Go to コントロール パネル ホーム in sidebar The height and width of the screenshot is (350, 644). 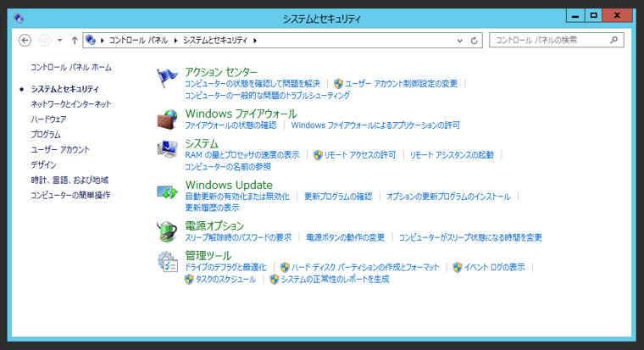coord(71,67)
